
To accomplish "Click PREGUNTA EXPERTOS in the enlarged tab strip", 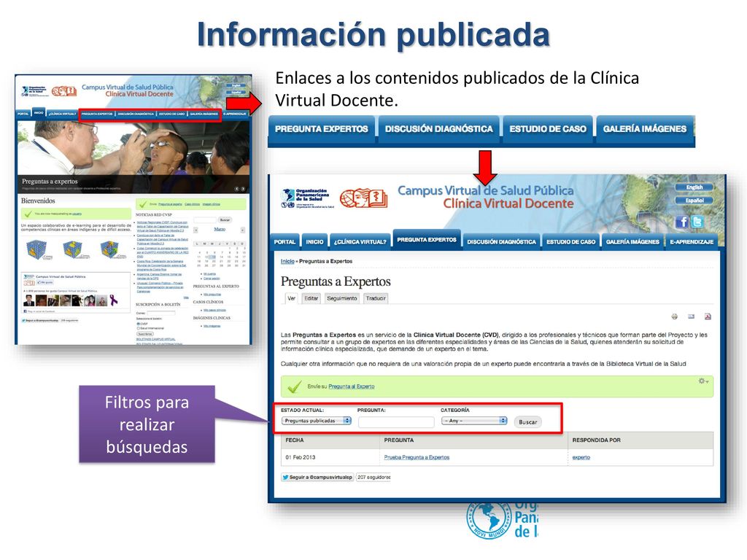I will coord(322,128).
